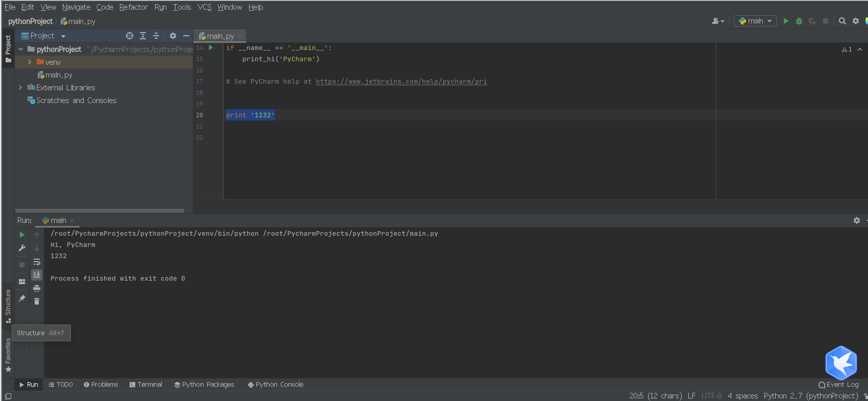This screenshot has height=401, width=868.
Task: Open the Tools menu
Action: [x=182, y=7]
